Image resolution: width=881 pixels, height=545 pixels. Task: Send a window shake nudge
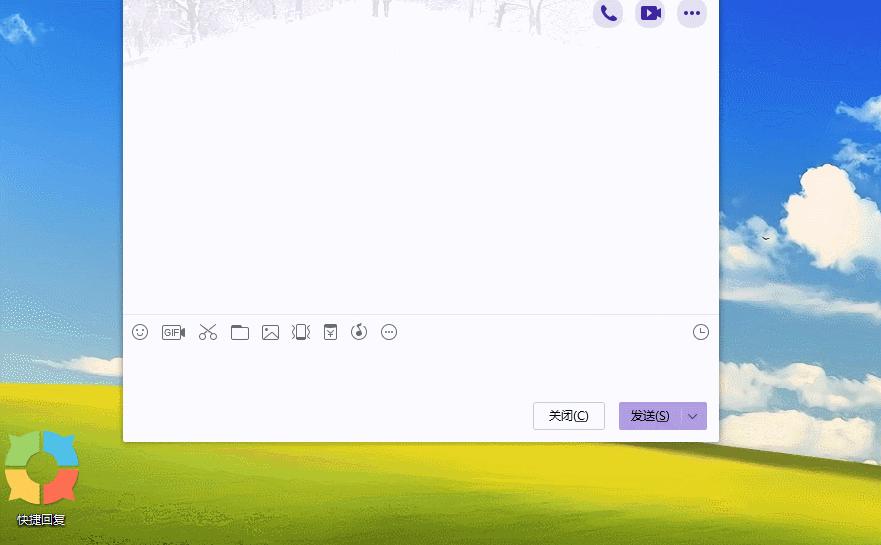click(x=301, y=332)
